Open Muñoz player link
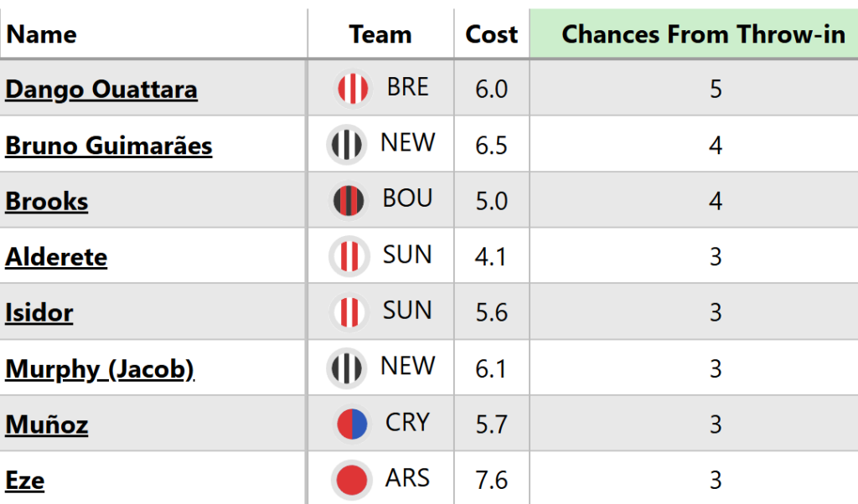This screenshot has width=858, height=504. tap(47, 425)
